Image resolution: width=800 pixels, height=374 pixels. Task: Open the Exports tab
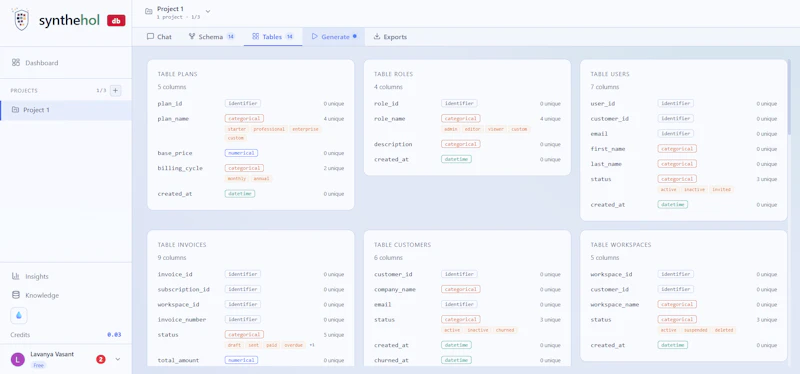click(390, 37)
